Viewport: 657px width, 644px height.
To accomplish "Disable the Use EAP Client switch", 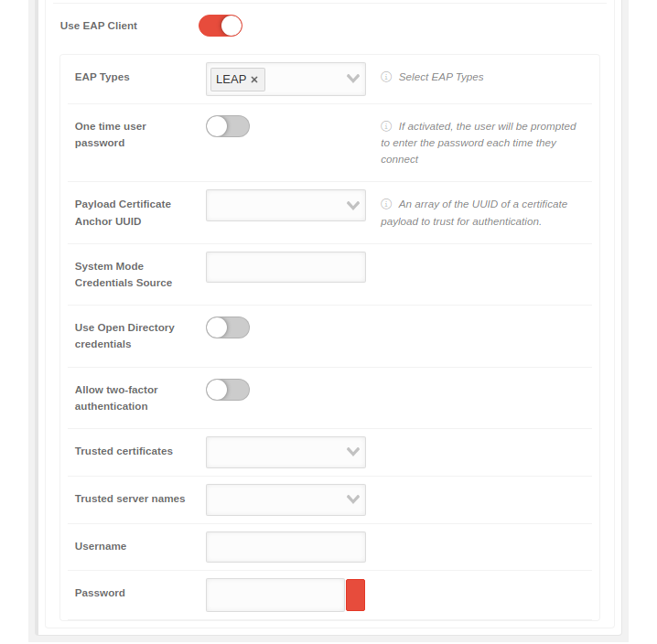I will click(x=221, y=26).
